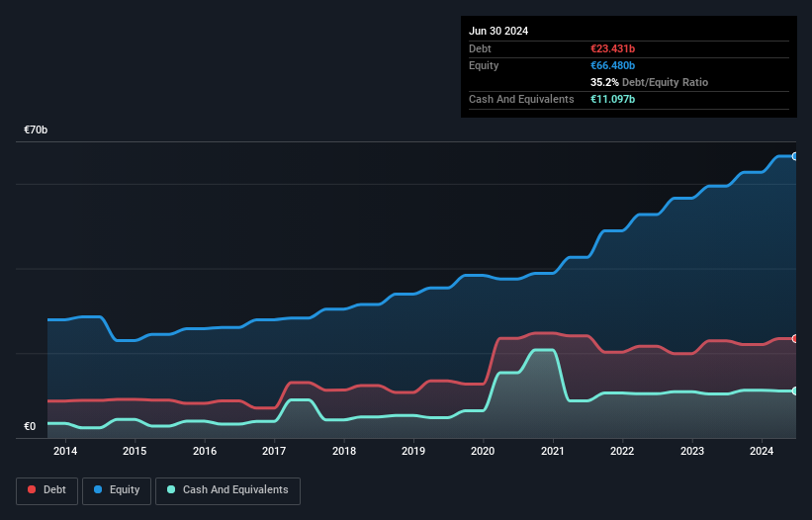Click the blue Equity endpoint marker
This screenshot has width=812, height=520.
coord(795,156)
